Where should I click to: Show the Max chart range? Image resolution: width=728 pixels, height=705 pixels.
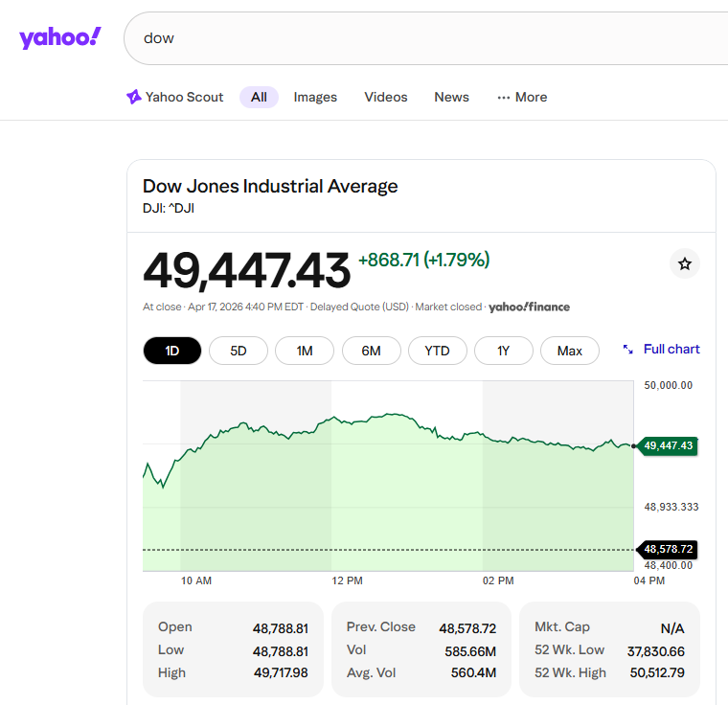569,351
